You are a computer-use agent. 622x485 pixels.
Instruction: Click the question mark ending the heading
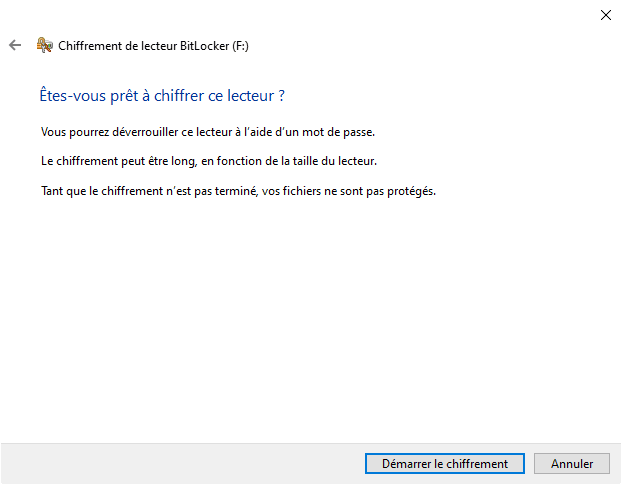coord(282,96)
